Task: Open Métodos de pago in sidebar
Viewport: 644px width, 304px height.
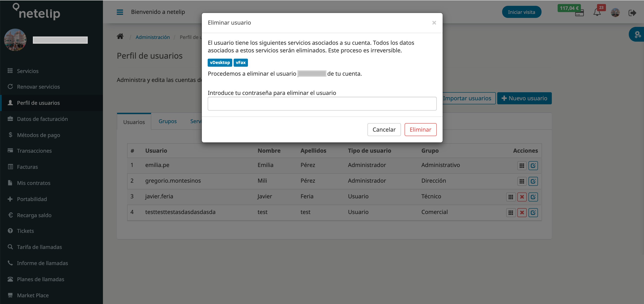Action: (51, 135)
